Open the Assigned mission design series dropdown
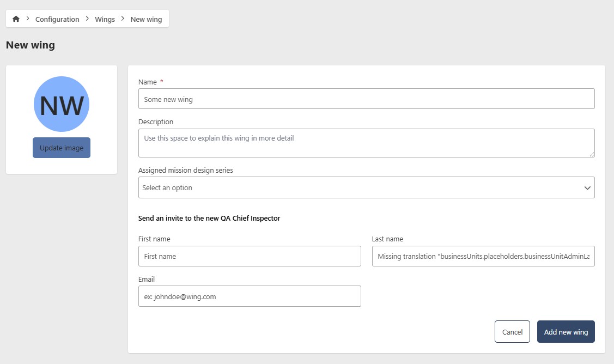The image size is (614, 364). [366, 187]
